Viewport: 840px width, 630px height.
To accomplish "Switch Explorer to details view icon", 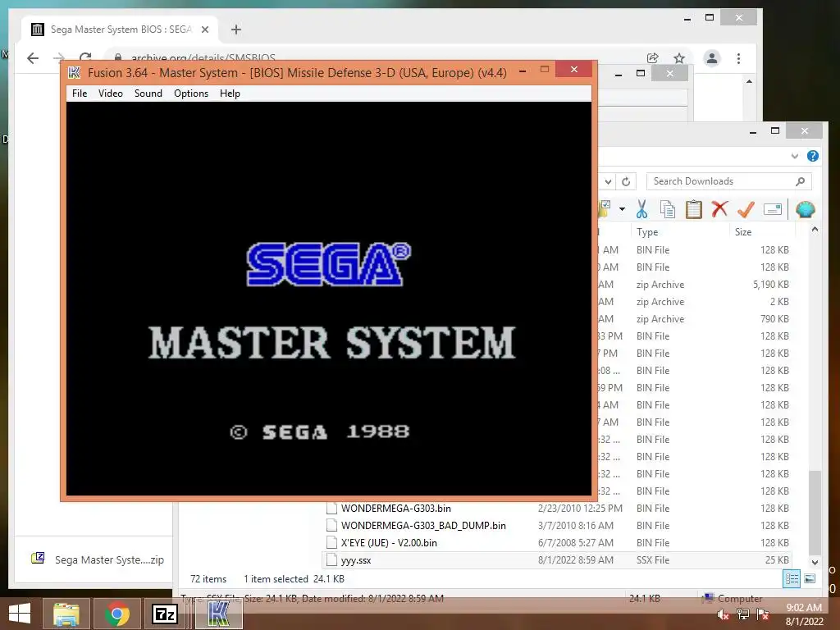I will click(792, 578).
